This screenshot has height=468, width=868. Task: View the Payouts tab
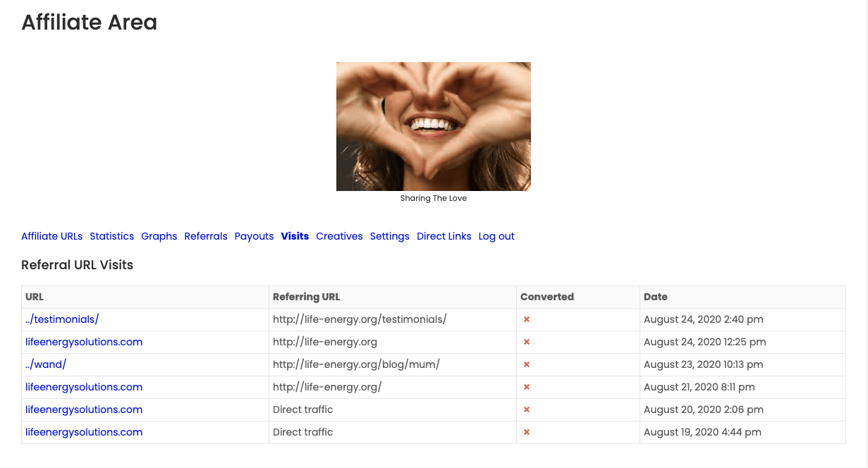(x=254, y=236)
